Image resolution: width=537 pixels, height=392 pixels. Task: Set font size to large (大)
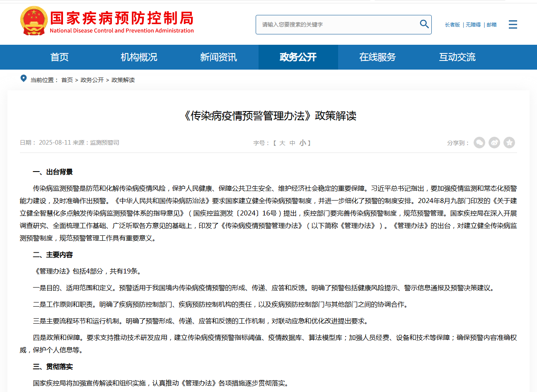tap(282, 143)
